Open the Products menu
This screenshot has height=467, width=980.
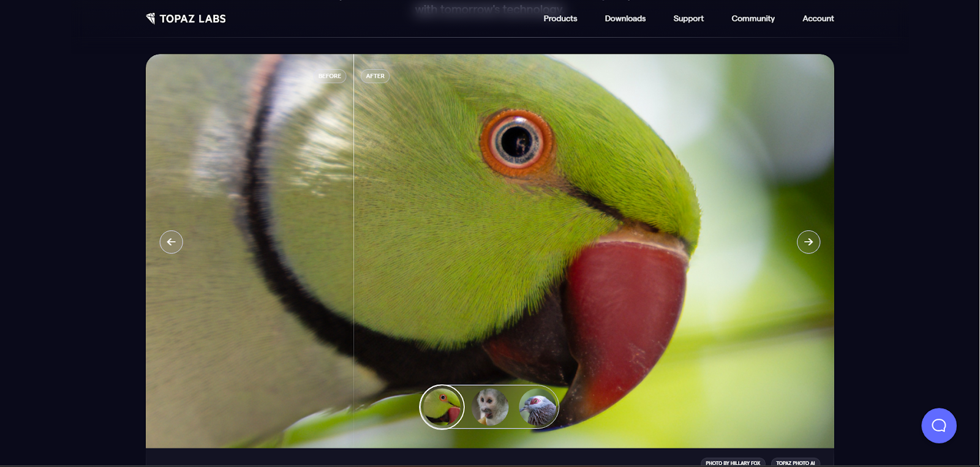click(x=560, y=18)
